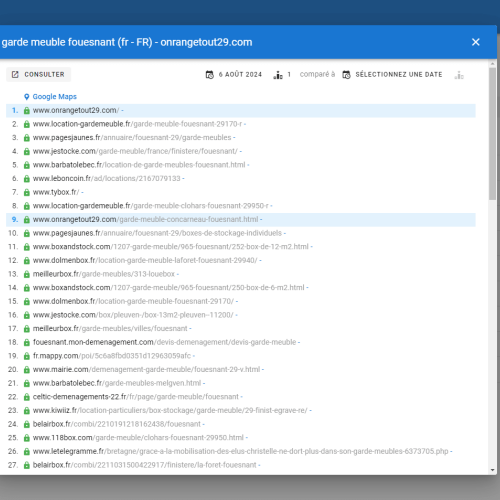Click calendar icon before SÉLECTIONNEZ UNE DATE
The width and height of the screenshot is (500, 500).
pos(346,75)
